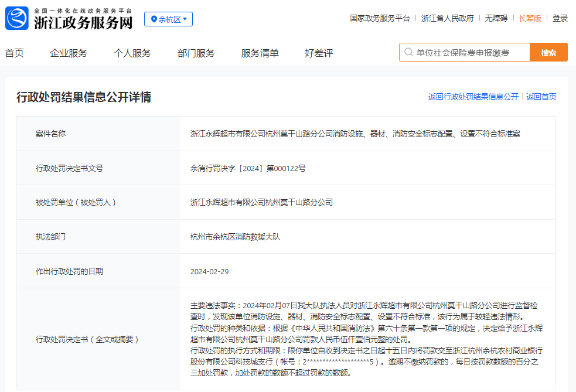The width and height of the screenshot is (576, 392).
Task: Click document number 余消行罚决字〔2024〕第000122号
Action: (x=248, y=168)
